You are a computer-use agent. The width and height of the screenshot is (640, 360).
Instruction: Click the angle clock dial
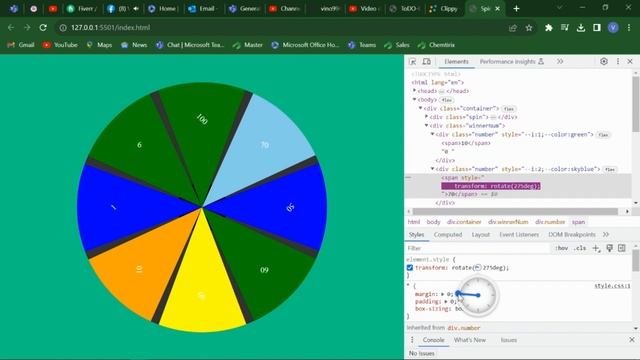tap(478, 295)
